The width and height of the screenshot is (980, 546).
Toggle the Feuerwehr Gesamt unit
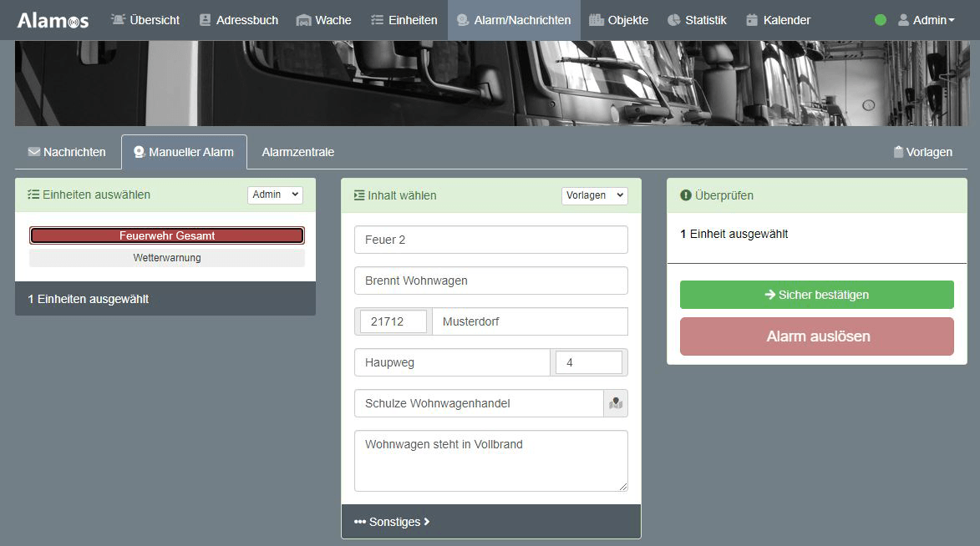click(167, 235)
